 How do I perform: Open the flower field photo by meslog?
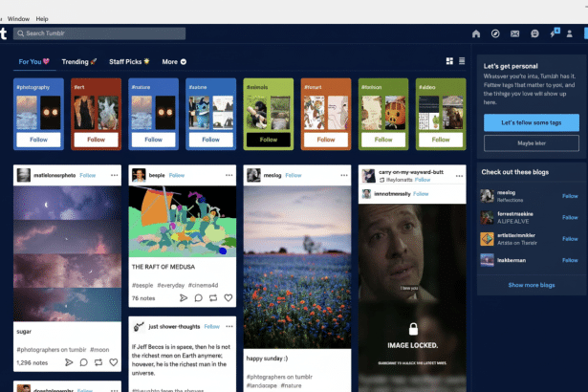click(297, 268)
